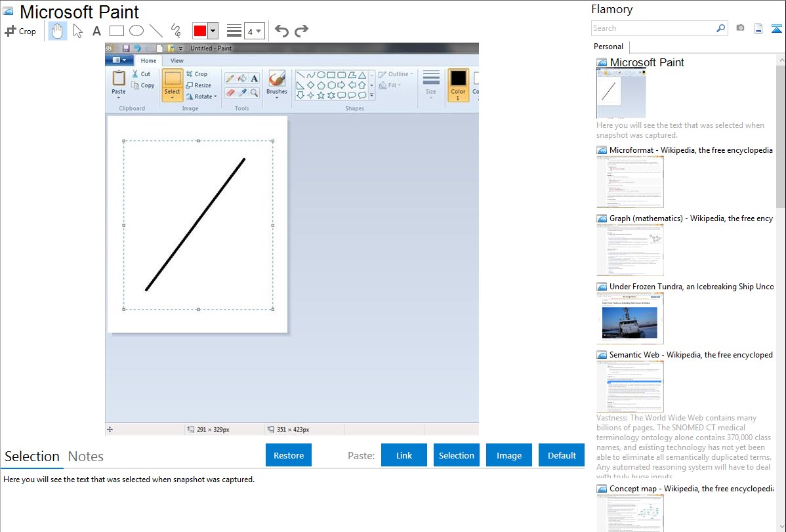Switch to the Notes tab

point(86,457)
